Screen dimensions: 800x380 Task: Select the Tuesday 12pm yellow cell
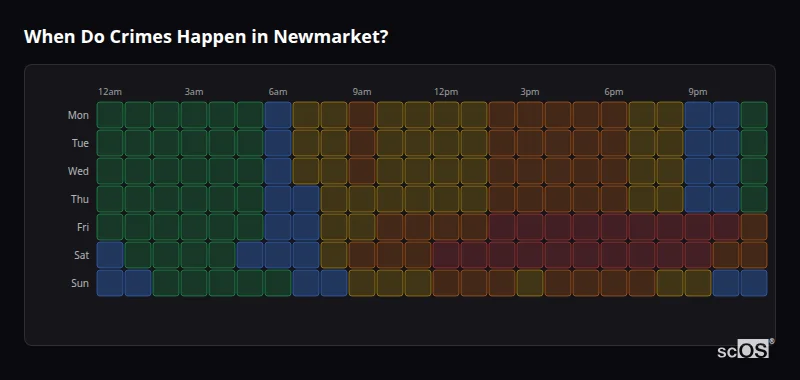click(x=445, y=143)
